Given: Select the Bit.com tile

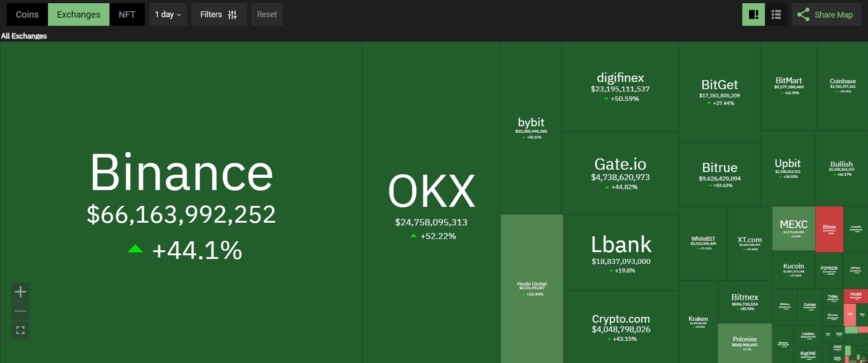Looking at the screenshot, I should tap(833, 316).
